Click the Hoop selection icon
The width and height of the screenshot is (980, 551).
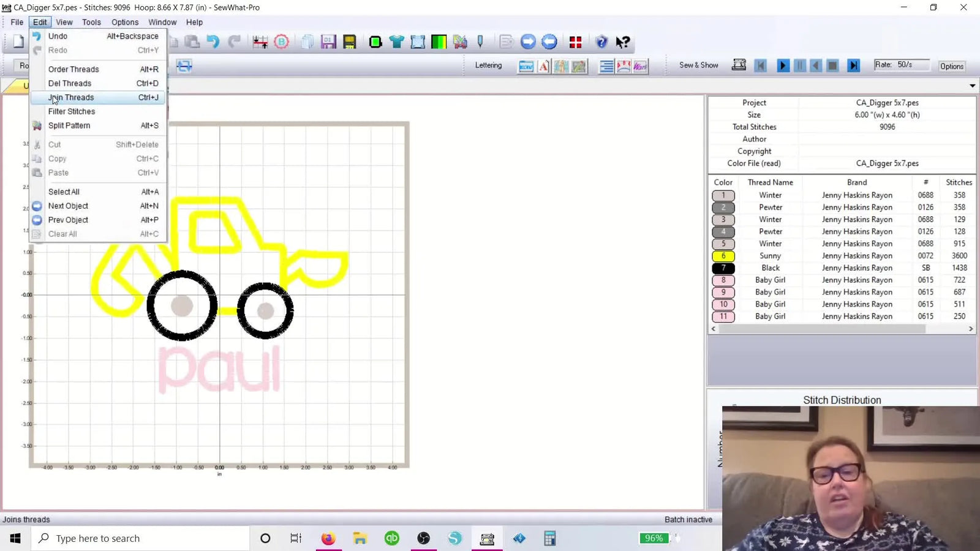418,42
